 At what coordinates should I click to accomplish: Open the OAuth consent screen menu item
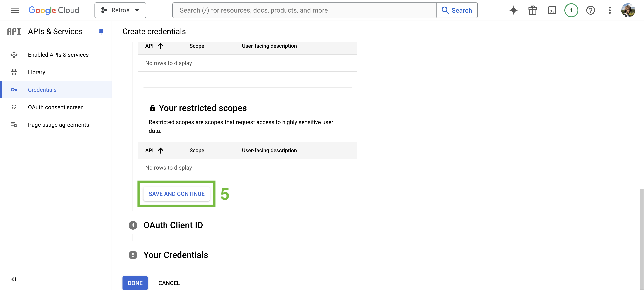click(56, 107)
